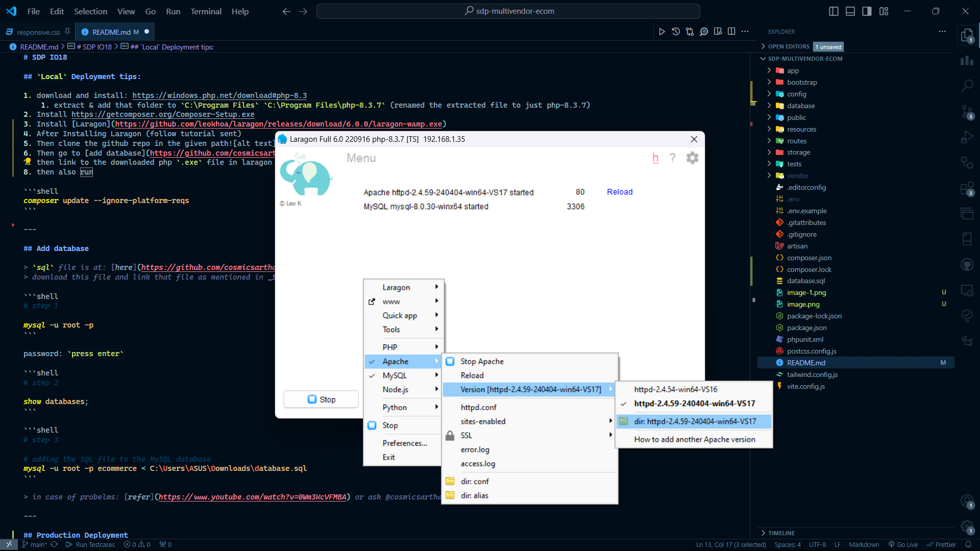Open Extensions view in the activity bar
The image size is (980, 551).
click(967, 189)
